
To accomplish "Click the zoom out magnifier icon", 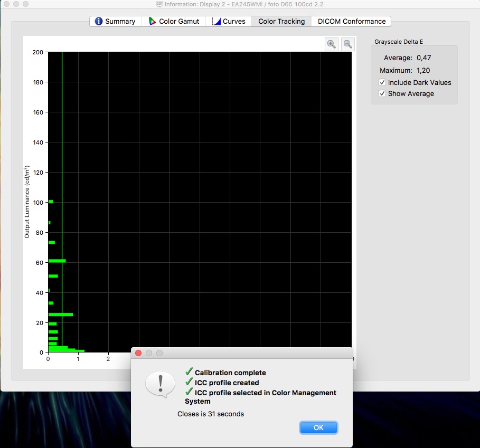I will [347, 44].
